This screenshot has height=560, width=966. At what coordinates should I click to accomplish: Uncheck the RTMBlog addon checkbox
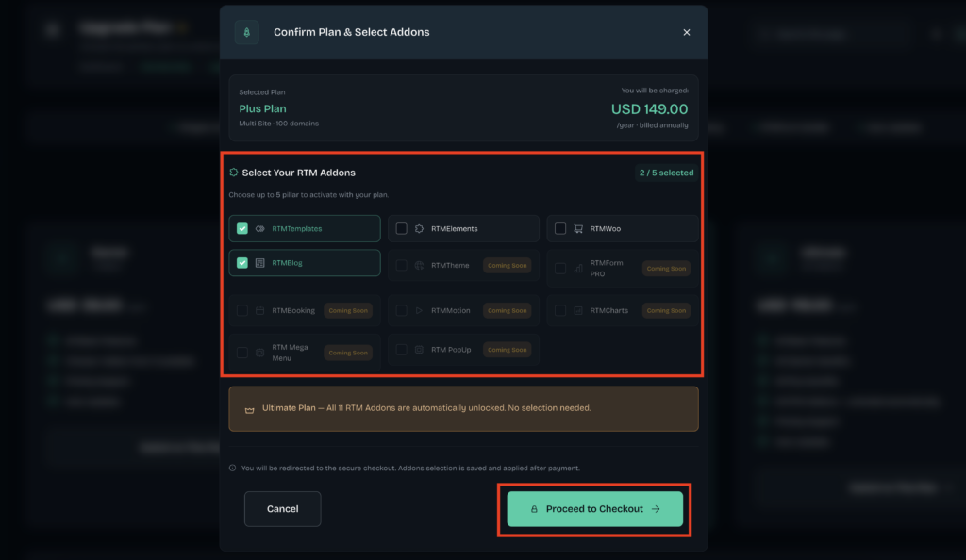[242, 263]
